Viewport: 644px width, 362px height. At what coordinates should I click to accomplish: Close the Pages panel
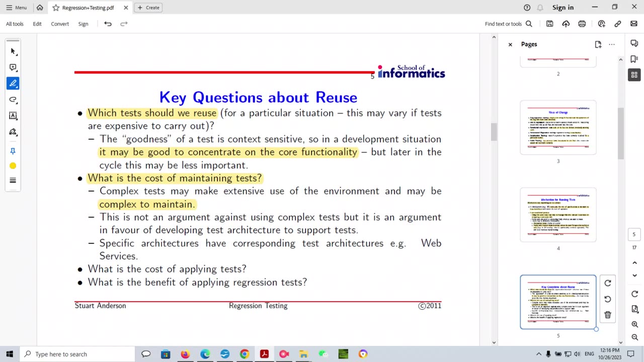click(x=510, y=44)
